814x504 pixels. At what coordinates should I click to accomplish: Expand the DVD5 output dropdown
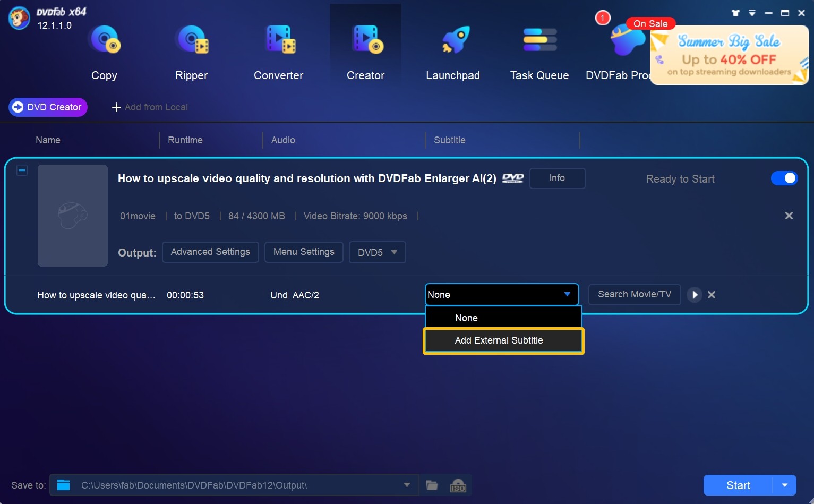[x=378, y=253]
